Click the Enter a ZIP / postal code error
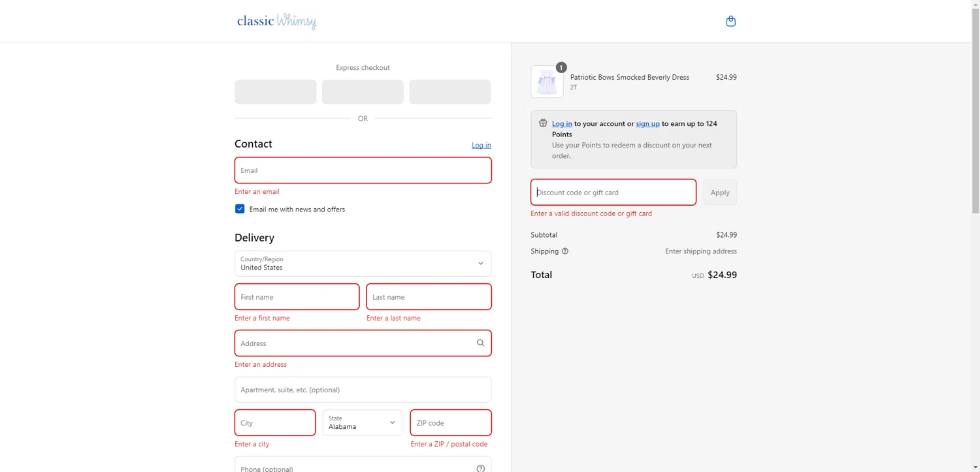This screenshot has width=980, height=472. coord(449,444)
